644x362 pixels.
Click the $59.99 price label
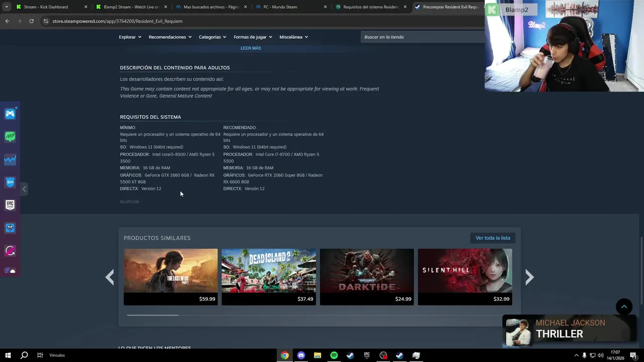pyautogui.click(x=207, y=299)
